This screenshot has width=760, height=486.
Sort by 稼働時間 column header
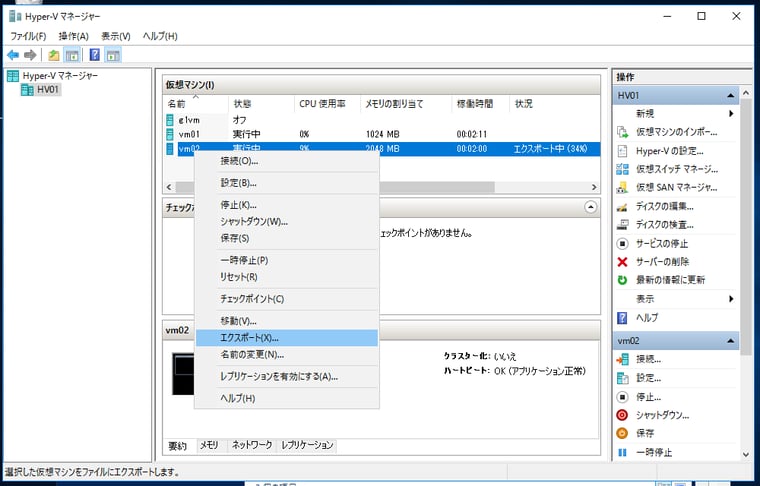click(481, 104)
